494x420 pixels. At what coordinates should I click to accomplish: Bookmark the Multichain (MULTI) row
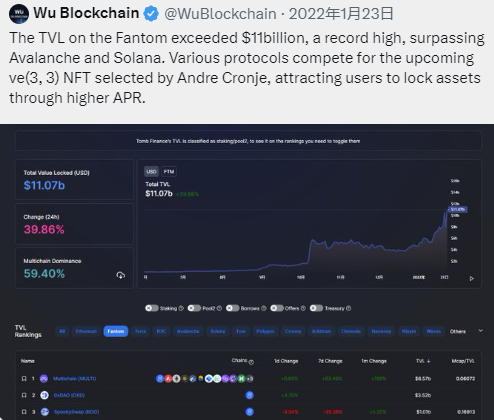[x=24, y=379]
